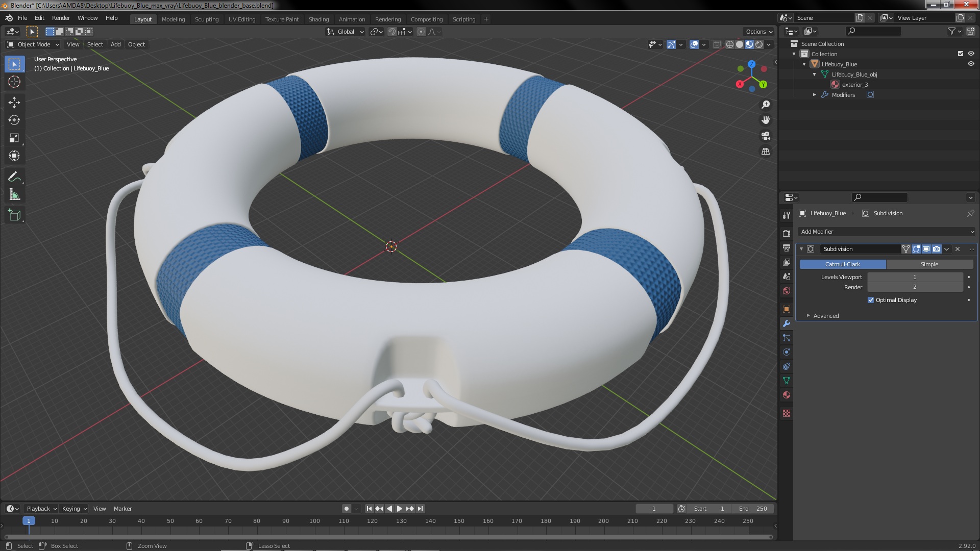Select the Add Cube tool
The height and width of the screenshot is (551, 980).
pos(14,215)
